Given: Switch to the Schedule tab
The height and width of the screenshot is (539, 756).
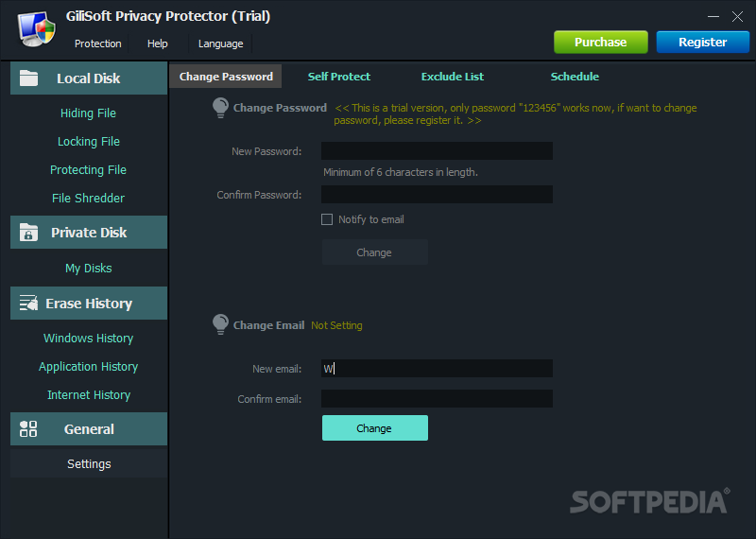Looking at the screenshot, I should tap(575, 77).
